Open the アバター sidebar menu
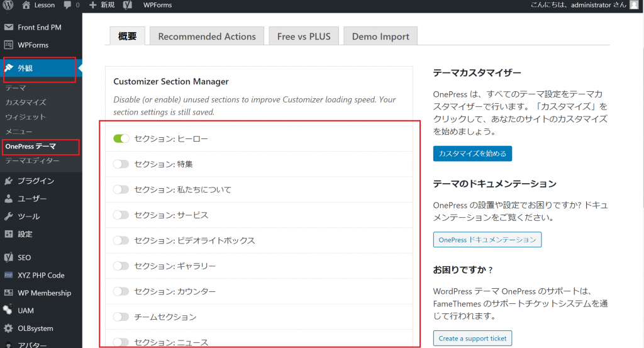 tap(32, 344)
